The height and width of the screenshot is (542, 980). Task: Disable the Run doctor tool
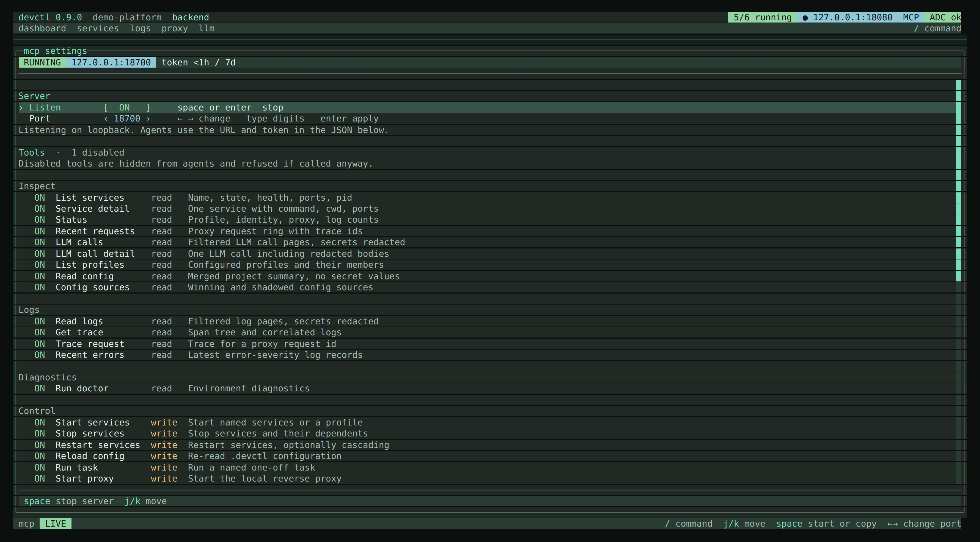[x=40, y=388]
